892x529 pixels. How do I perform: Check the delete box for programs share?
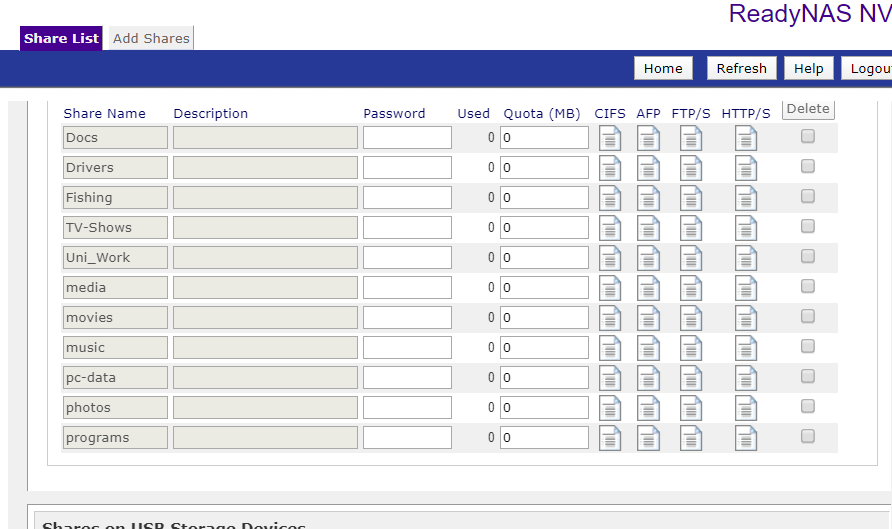pos(808,436)
